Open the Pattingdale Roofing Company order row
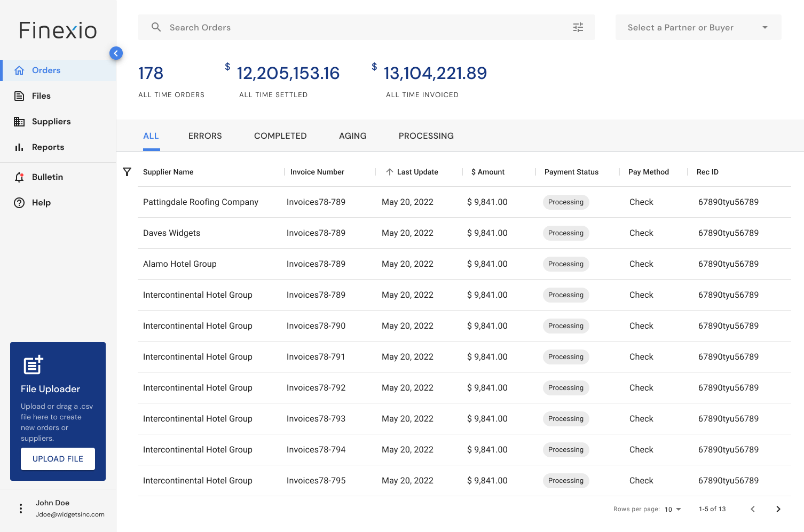This screenshot has width=804, height=532. coord(464,202)
